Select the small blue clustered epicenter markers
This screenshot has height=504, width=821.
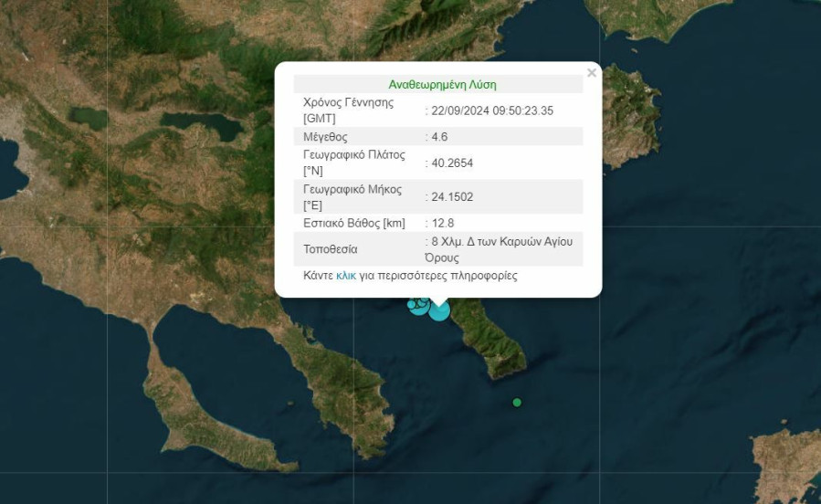pos(416,306)
